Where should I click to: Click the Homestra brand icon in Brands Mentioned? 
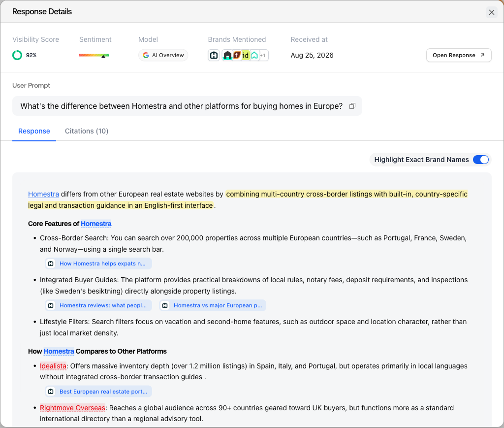click(x=214, y=55)
